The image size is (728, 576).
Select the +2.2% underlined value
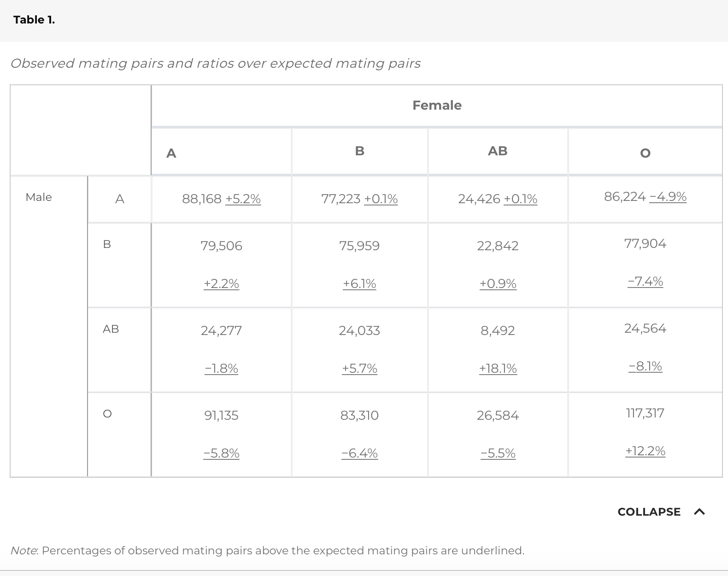(221, 283)
